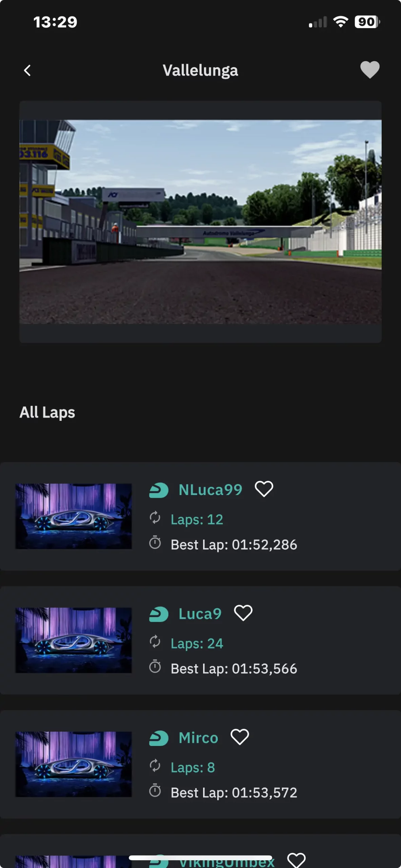Click laps cycle icon for NLuca99
The image size is (401, 868).
155,518
